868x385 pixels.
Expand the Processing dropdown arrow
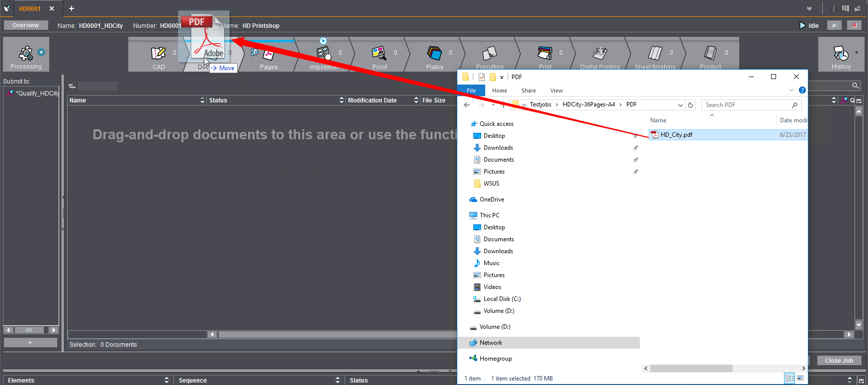[x=41, y=52]
